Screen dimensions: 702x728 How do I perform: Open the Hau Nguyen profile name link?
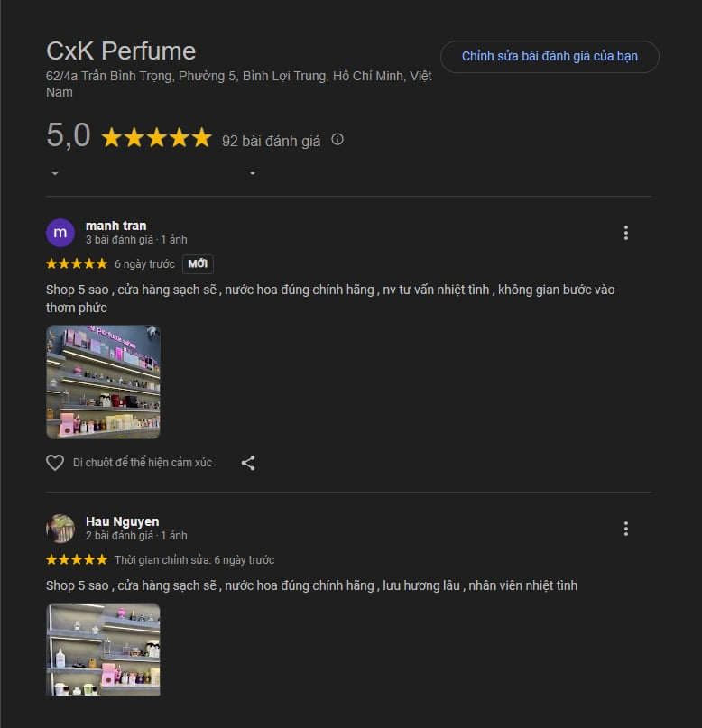[123, 521]
